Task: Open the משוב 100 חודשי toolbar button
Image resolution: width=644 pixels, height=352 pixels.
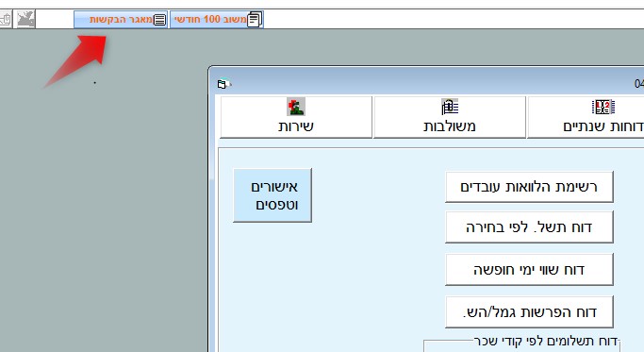Action: (x=217, y=19)
